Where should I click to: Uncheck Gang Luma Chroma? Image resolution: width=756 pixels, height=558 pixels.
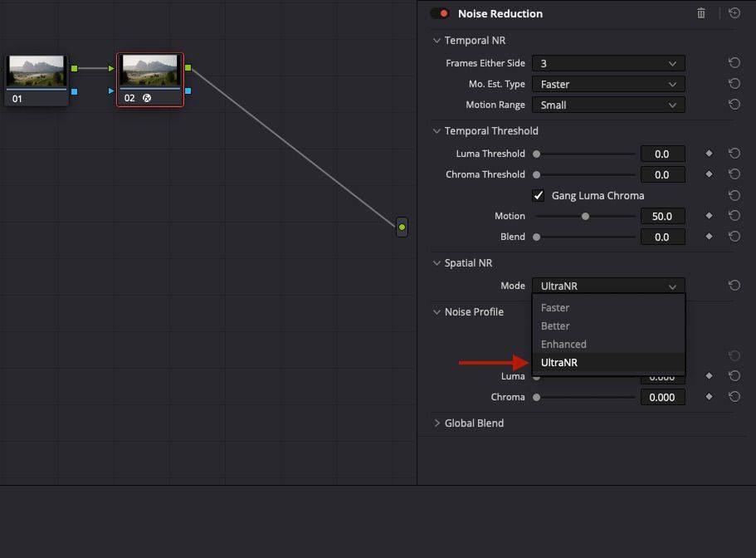point(538,195)
